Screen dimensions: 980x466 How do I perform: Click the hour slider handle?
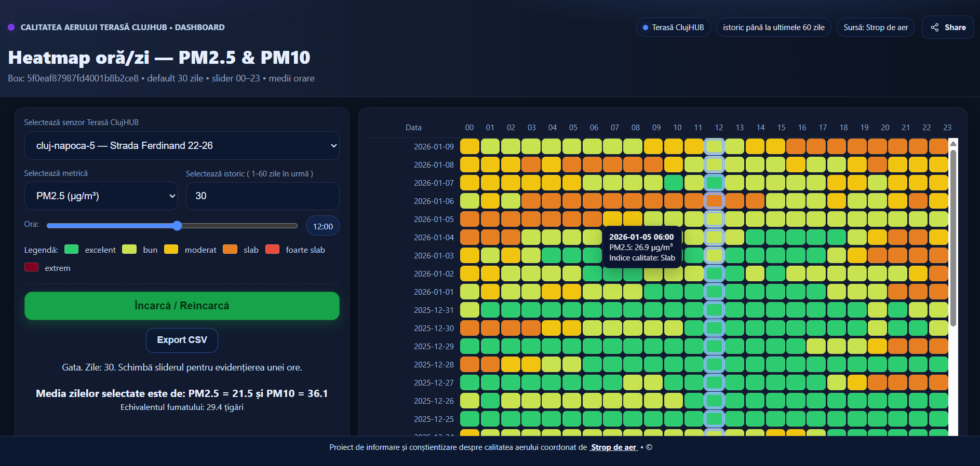coord(177,226)
